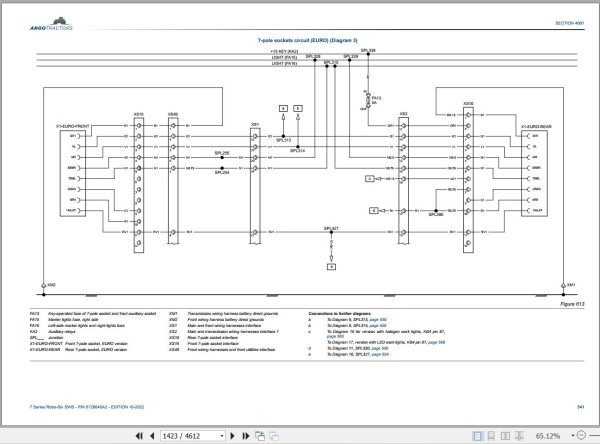Switch to two-page scrolling layout
The image size is (600, 444).
coord(519,436)
